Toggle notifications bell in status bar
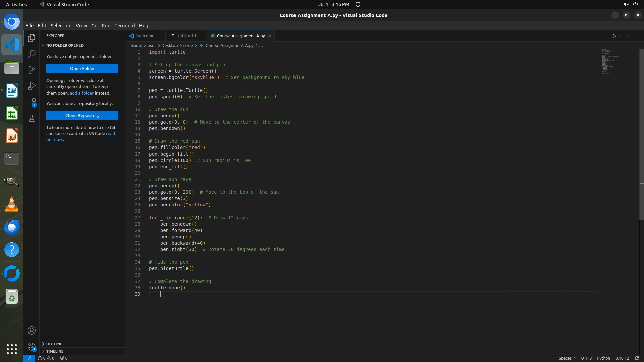 [637, 358]
